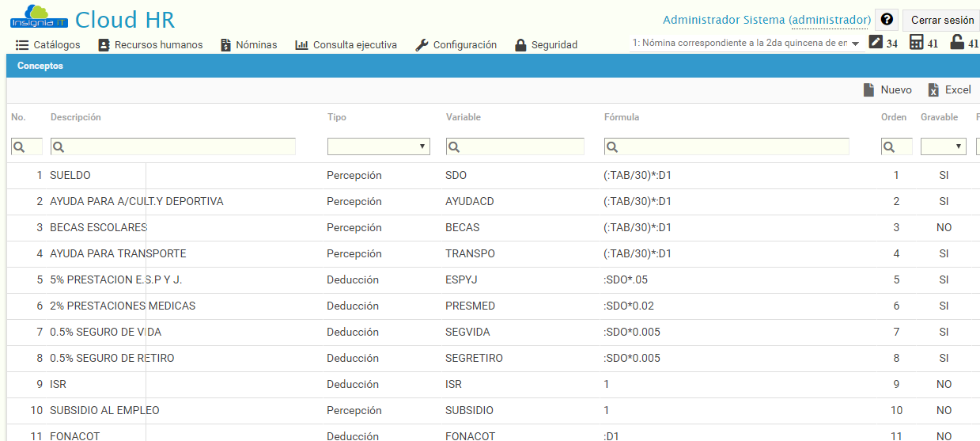Open the Seguridad menu

point(546,45)
